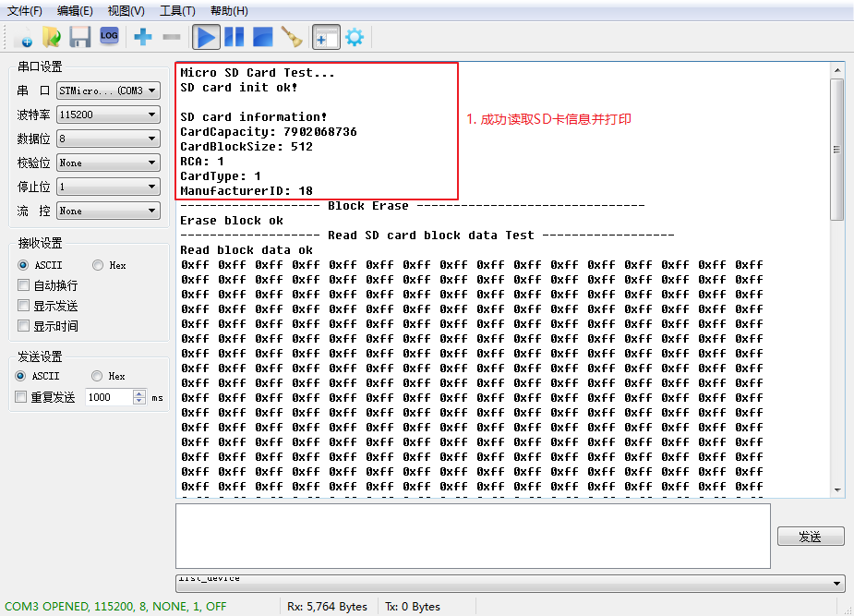Expand the 波特率 115200 dropdown
Viewport: 854px width, 616px height.
point(108,115)
